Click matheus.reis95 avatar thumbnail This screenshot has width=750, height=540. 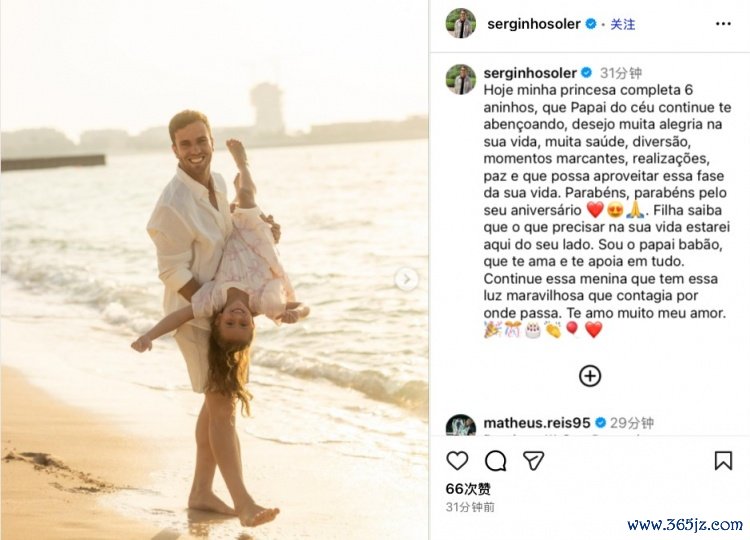pos(461,425)
